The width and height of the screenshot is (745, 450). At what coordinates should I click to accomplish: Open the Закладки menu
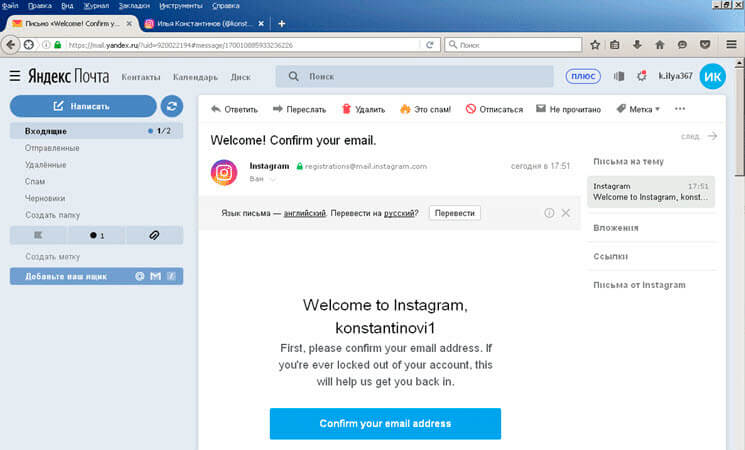pyautogui.click(x=134, y=6)
